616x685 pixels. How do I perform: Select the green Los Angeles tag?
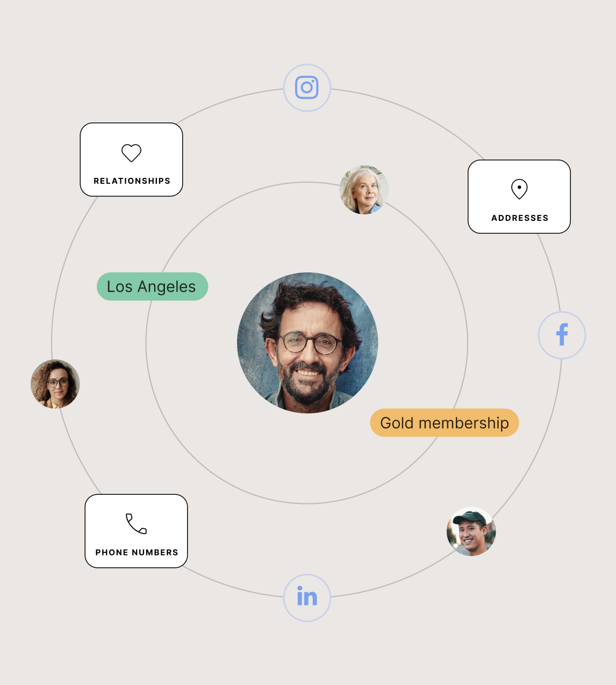152,286
